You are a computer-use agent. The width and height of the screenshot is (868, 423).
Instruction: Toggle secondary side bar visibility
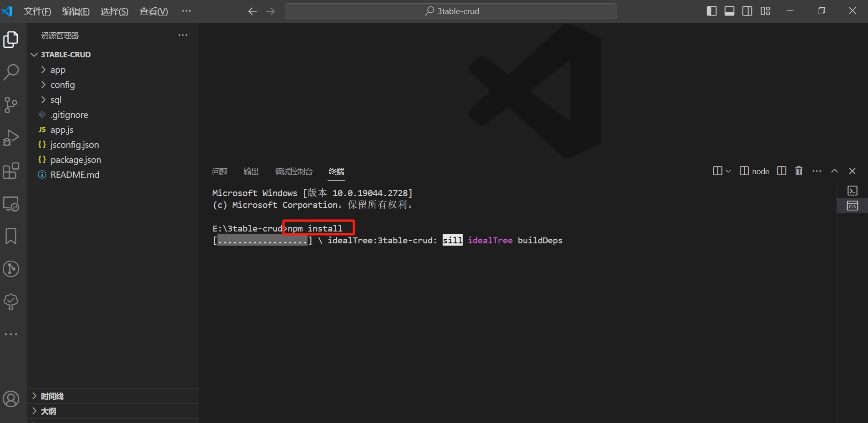click(747, 11)
